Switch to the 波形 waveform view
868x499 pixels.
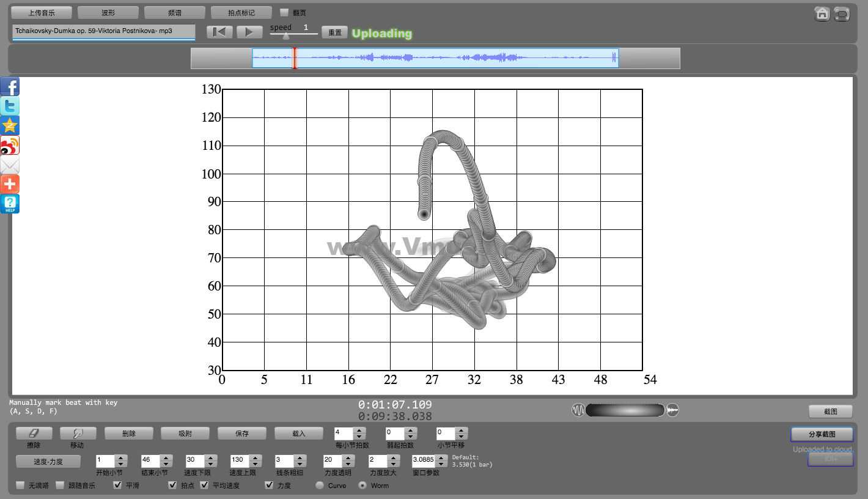(x=108, y=12)
